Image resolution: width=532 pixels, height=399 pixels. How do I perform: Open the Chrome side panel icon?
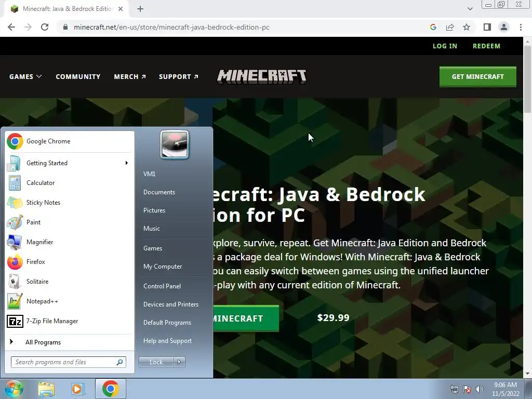coord(487,27)
